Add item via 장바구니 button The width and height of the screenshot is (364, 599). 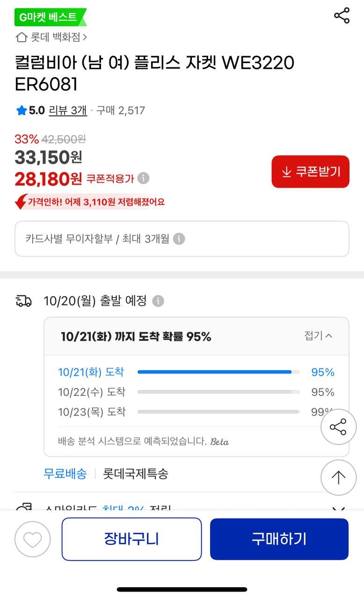131,539
